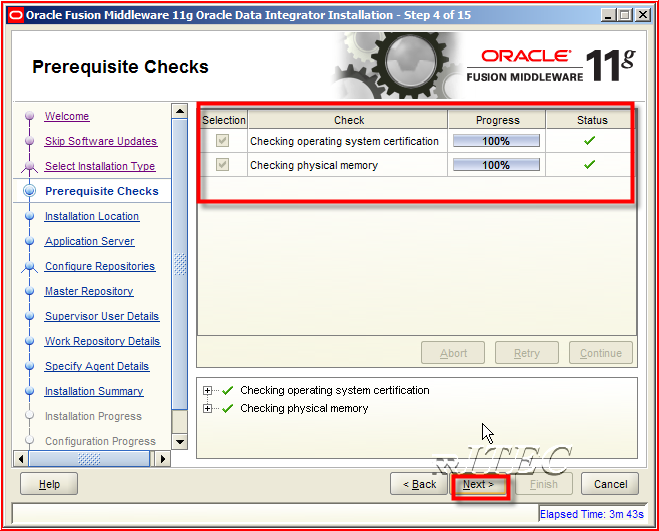Open Skip Software Updates step
Viewport: 659px width, 531px height.
point(101,141)
